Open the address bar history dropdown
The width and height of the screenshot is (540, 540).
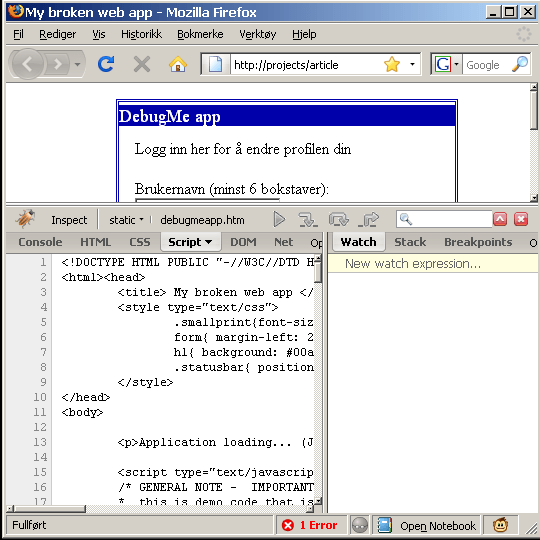(x=412, y=64)
